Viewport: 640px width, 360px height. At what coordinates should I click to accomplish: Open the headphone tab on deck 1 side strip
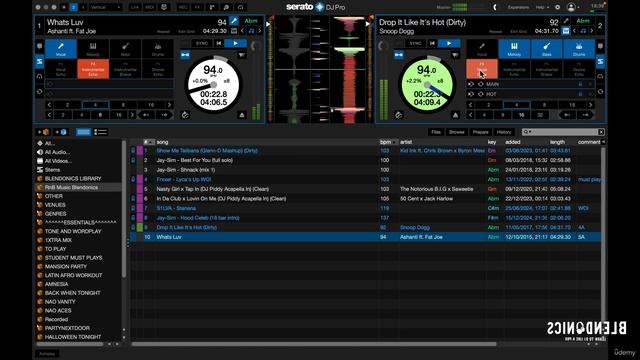coord(40,76)
